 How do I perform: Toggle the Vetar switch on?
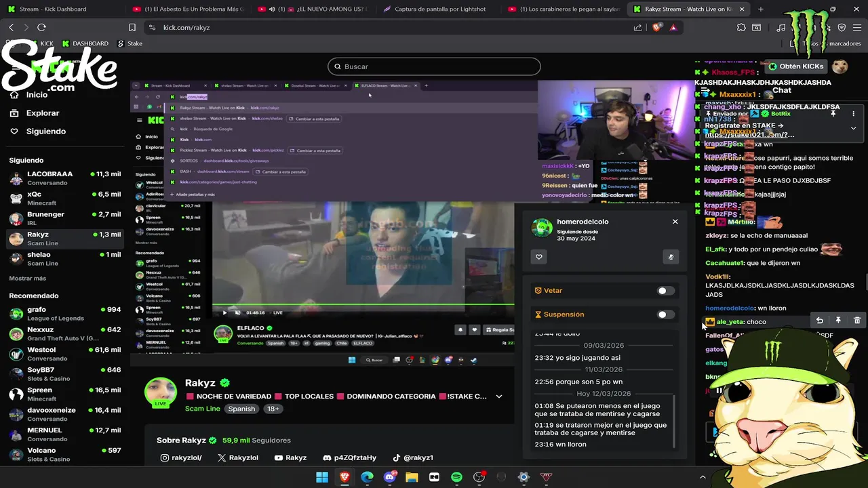(x=666, y=291)
